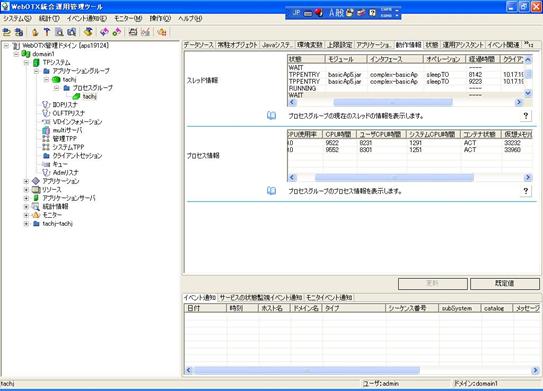Click the thread table scroll-down arrow
The width and height of the screenshot is (543, 391).
click(x=528, y=93)
